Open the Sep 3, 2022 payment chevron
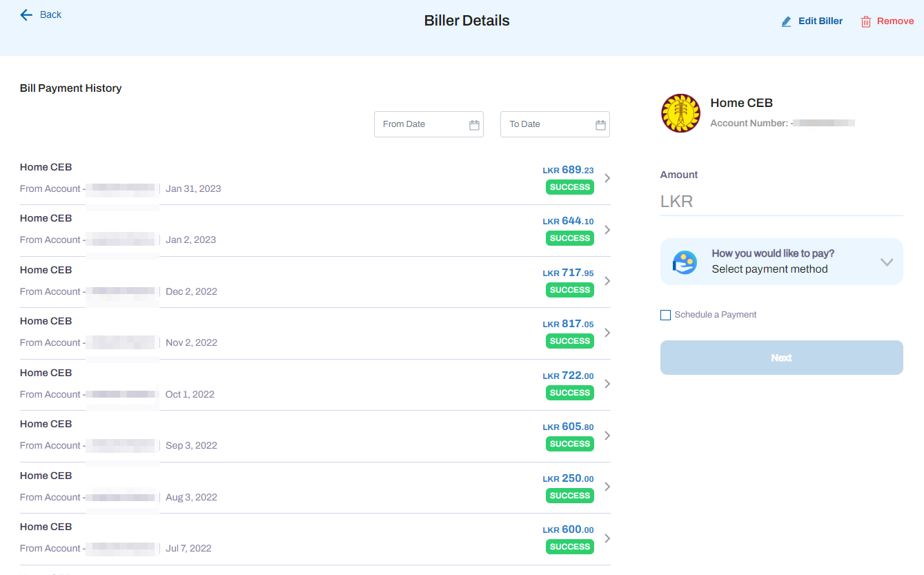The width and height of the screenshot is (924, 575). pyautogui.click(x=607, y=436)
